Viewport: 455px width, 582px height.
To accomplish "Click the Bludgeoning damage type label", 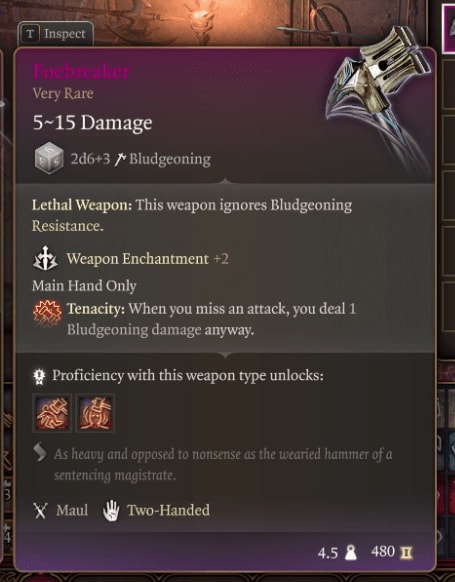I will [x=170, y=159].
